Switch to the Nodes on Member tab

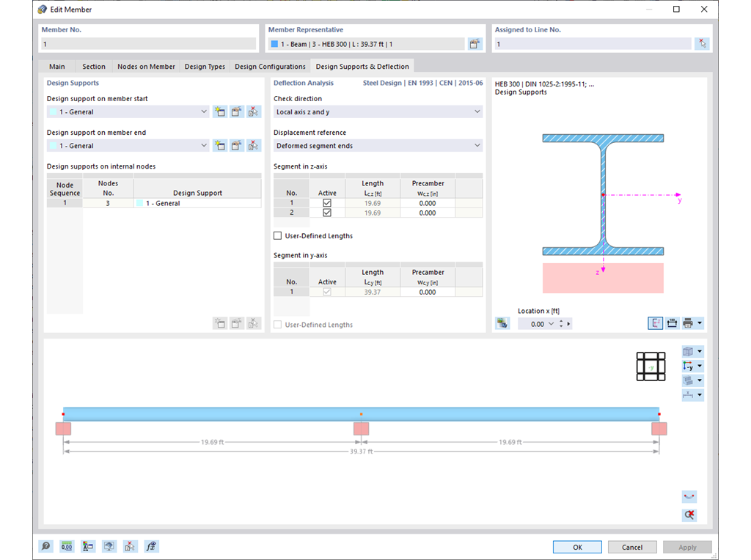tap(146, 66)
